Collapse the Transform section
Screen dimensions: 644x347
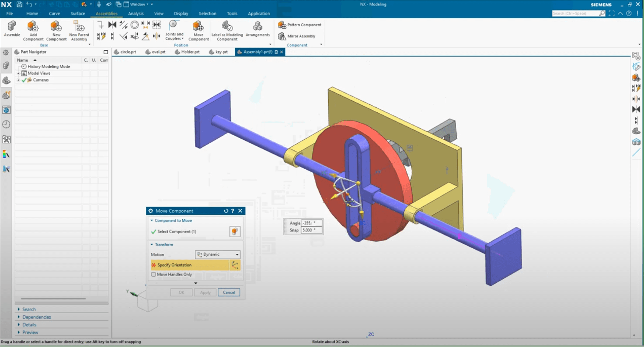coord(152,245)
